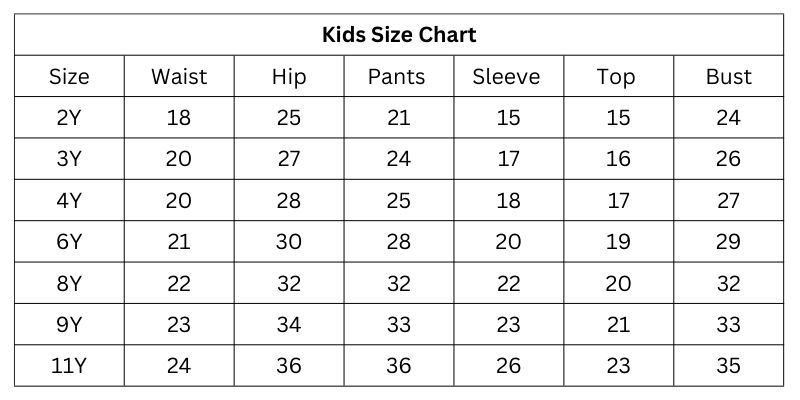This screenshot has width=800, height=400.
Task: Click the Hip value for size 6Y
Action: click(x=289, y=242)
